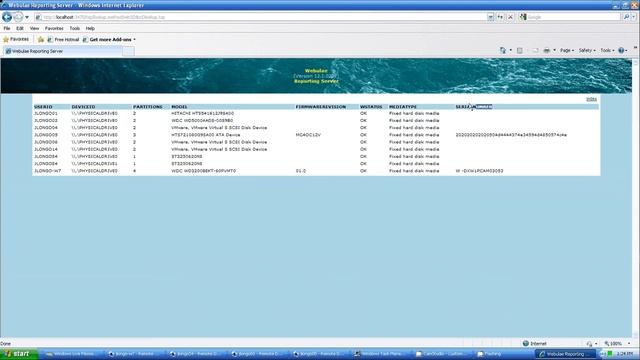Switch to Windows Task Manager in taskbar
The height and width of the screenshot is (360, 640).
[381, 354]
